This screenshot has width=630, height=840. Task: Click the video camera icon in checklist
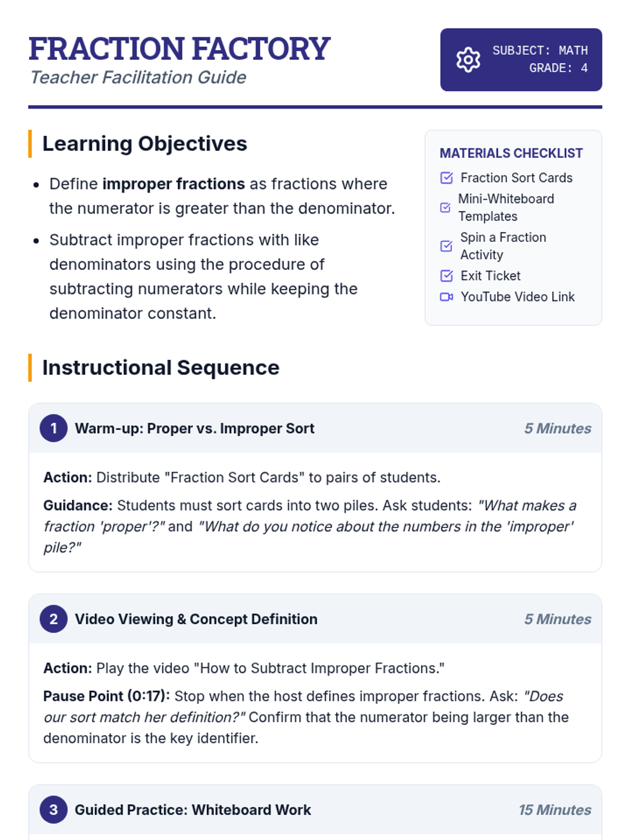446,297
